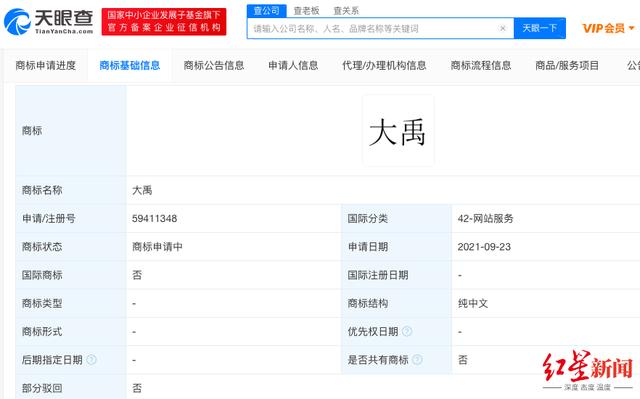The height and width of the screenshot is (399, 640).
Task: Switch to 商标申请进度 tab
Action: pyautogui.click(x=46, y=65)
